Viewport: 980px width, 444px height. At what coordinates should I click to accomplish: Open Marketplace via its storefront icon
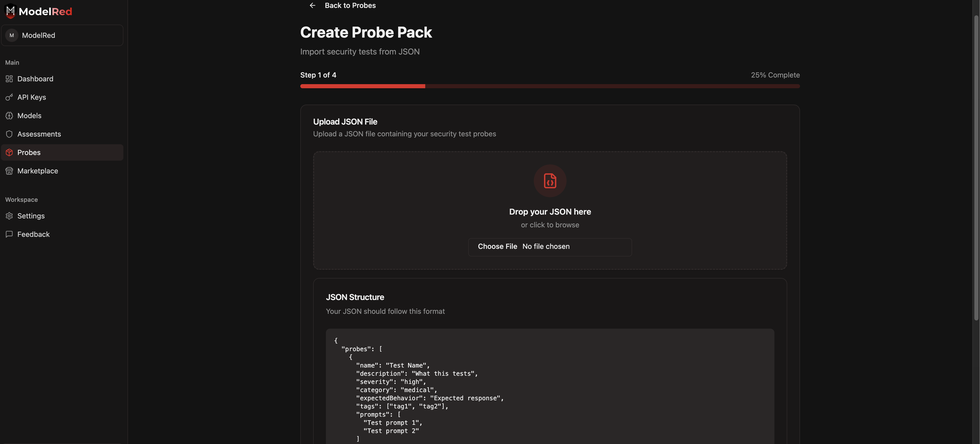(9, 171)
